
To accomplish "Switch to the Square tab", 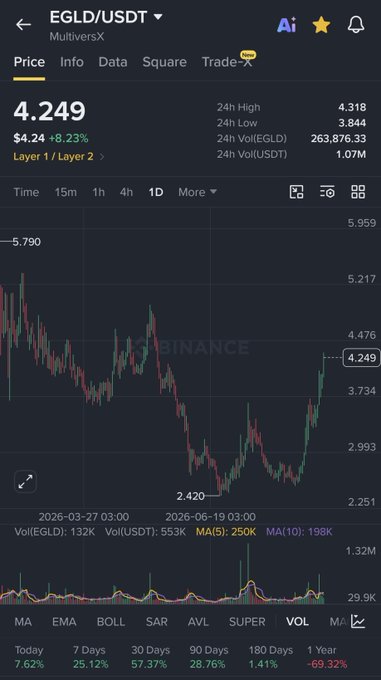I will tap(164, 62).
